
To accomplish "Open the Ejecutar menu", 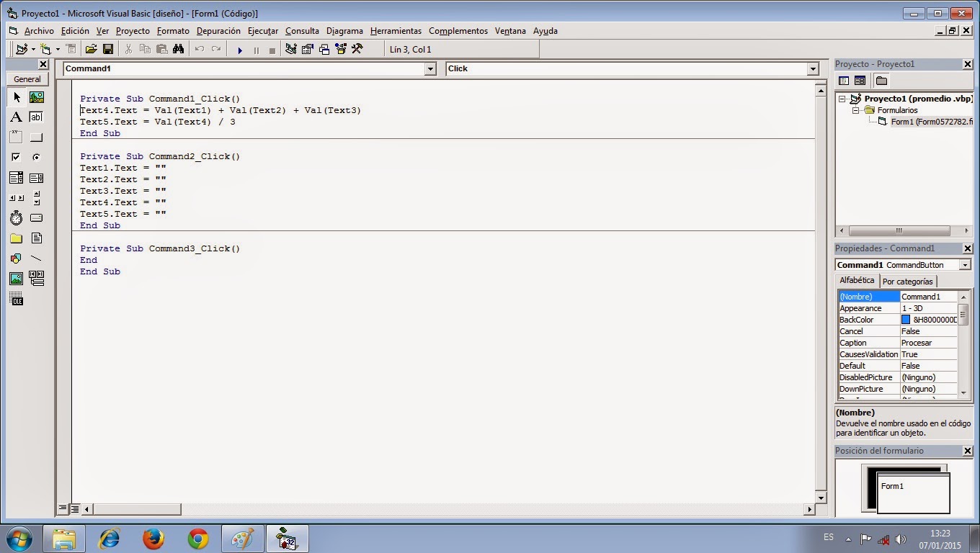I will (x=263, y=30).
